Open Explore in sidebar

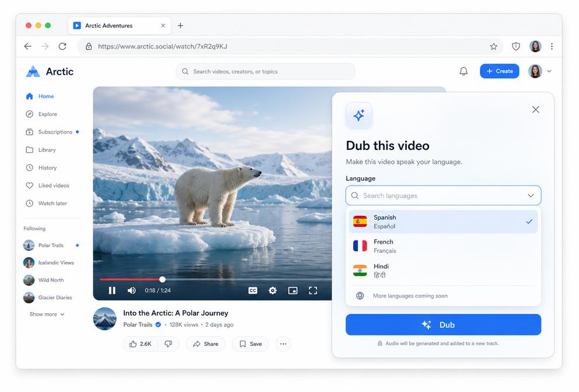(x=41, y=114)
